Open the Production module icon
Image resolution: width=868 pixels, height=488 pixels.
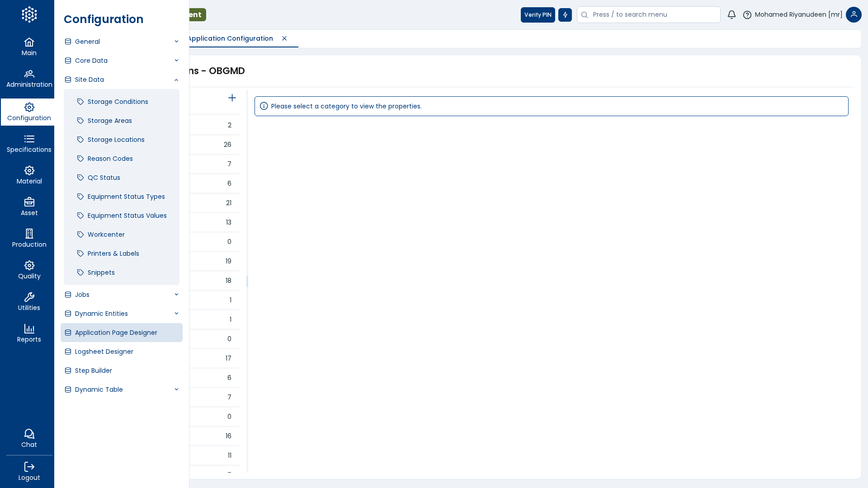[29, 234]
